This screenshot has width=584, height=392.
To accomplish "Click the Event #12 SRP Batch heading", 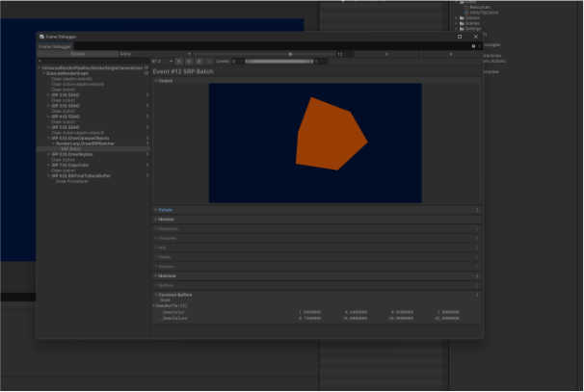I will [183, 71].
